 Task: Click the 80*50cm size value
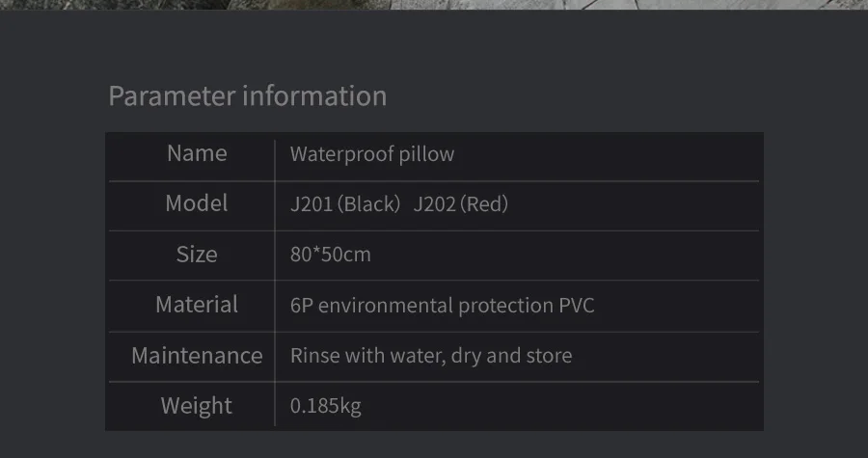331,255
